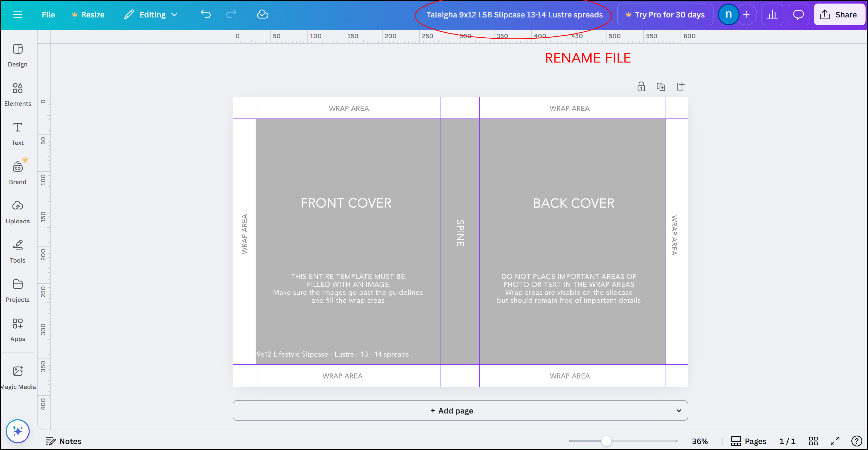Open the Projects panel

17,291
